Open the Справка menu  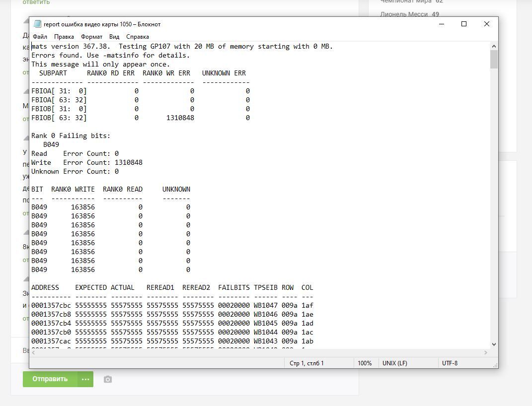click(x=138, y=37)
